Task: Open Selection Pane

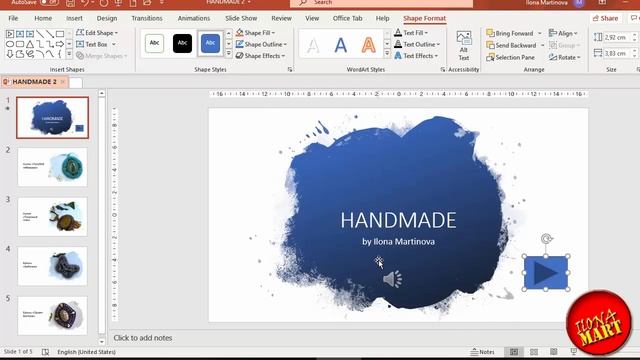Action: [x=510, y=57]
